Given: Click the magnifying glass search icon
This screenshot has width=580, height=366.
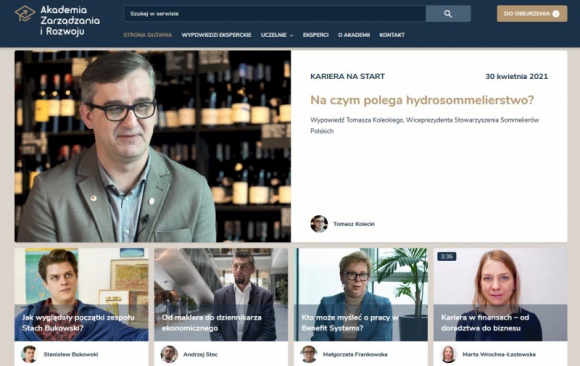Looking at the screenshot, I should point(448,14).
